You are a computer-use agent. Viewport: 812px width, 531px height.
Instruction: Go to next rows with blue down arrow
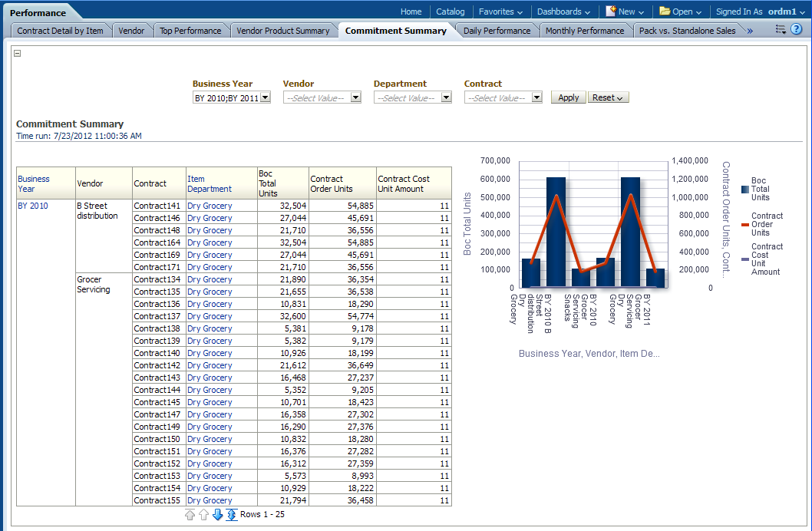[217, 514]
